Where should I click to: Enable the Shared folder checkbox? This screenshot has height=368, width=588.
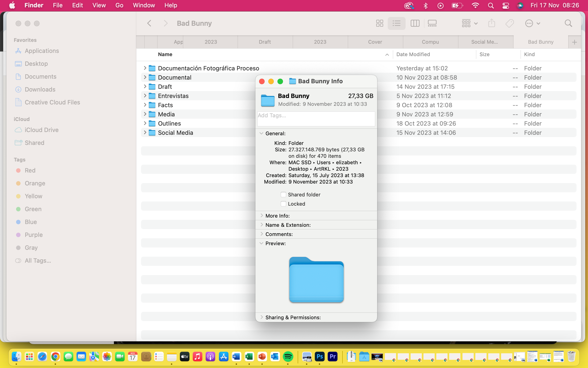pyautogui.click(x=283, y=195)
